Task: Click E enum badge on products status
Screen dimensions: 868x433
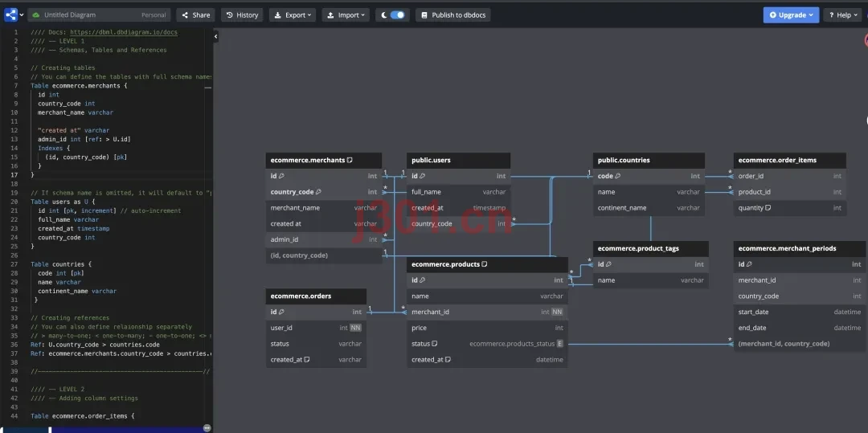Action: [x=559, y=344]
